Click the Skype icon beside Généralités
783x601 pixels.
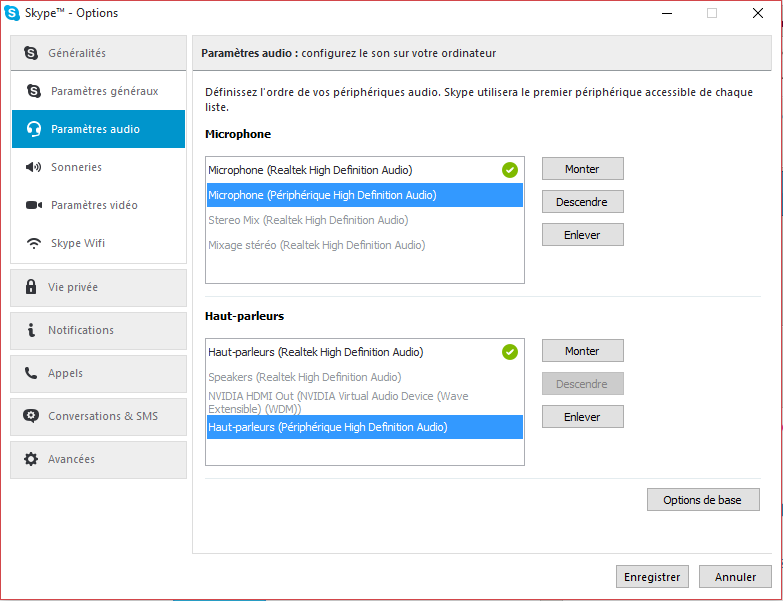coord(31,53)
